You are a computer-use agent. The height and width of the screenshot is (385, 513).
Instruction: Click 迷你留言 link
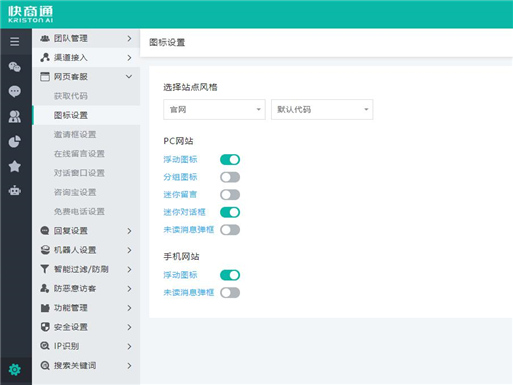180,195
